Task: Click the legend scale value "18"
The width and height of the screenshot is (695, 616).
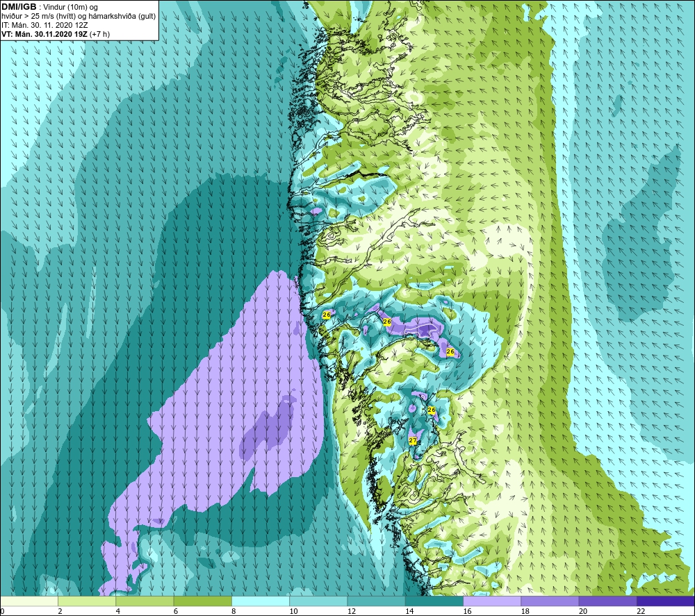Action: [x=525, y=611]
